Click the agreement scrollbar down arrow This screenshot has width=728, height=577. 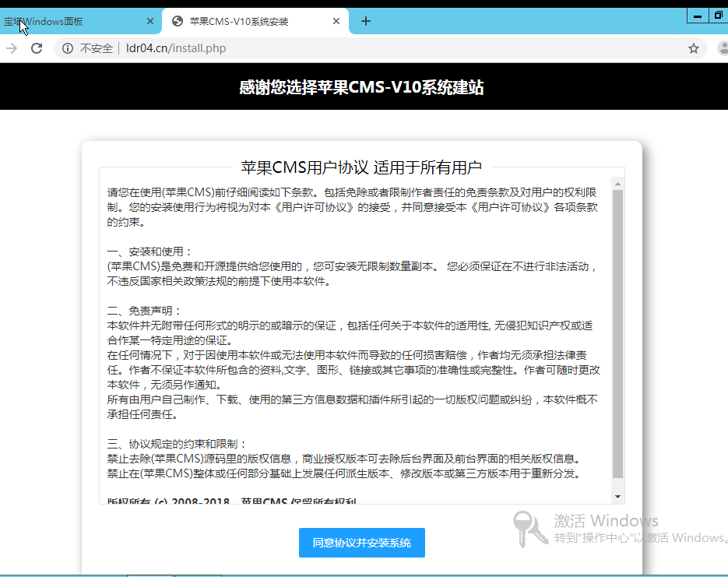click(x=617, y=497)
